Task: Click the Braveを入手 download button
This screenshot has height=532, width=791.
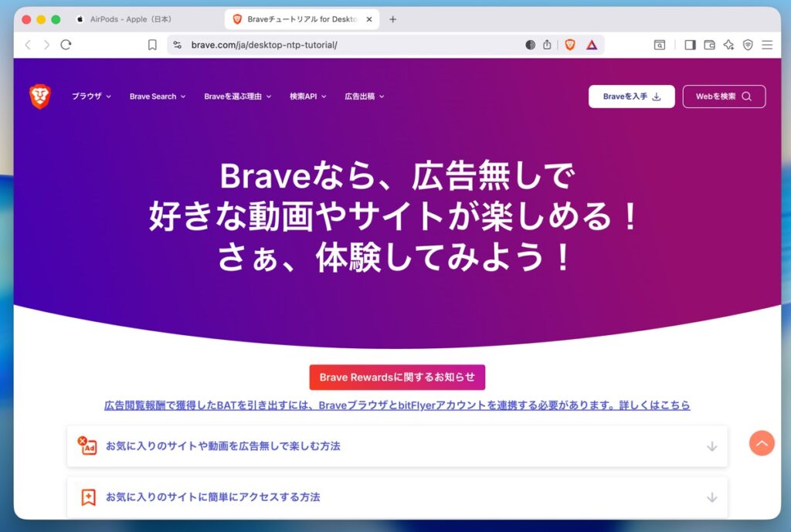Action: coord(632,97)
